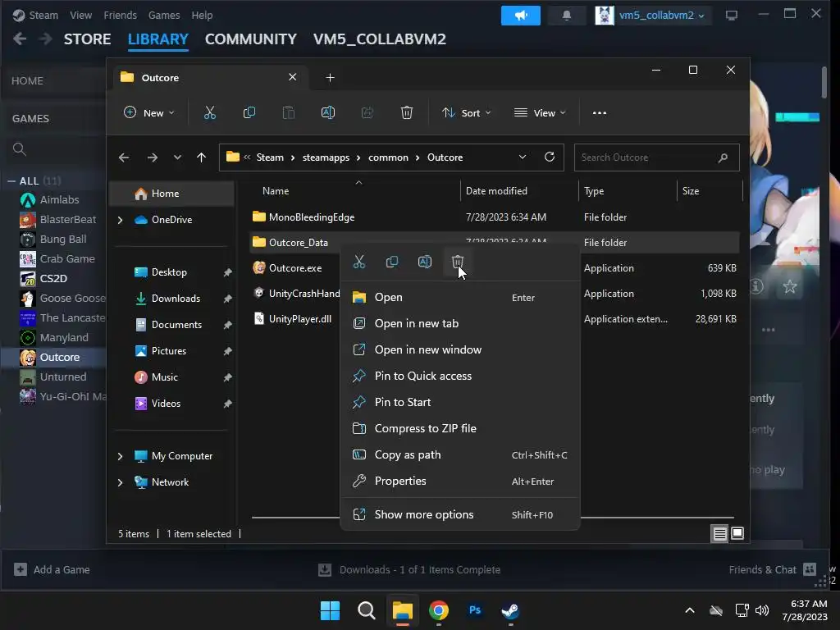Click the Copy icon in context menu

click(x=391, y=262)
